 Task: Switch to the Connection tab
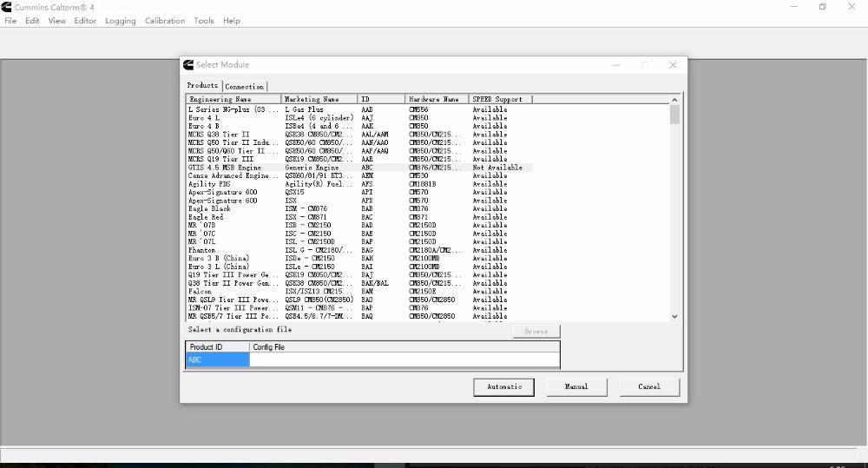pos(244,87)
